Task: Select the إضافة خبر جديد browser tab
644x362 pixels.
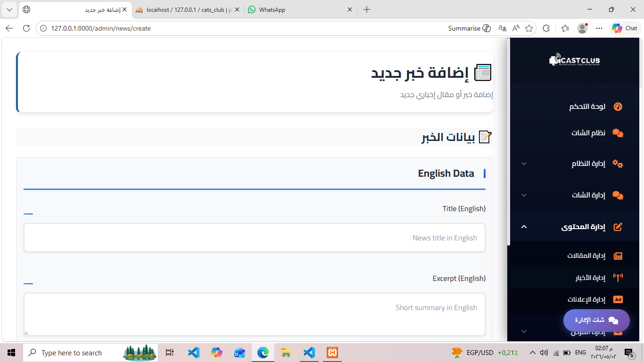Action: [74, 9]
